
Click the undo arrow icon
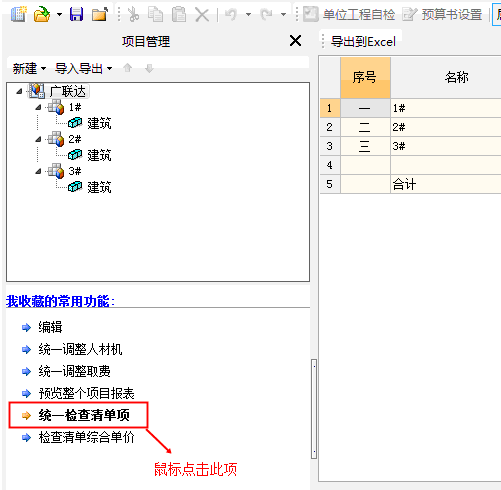click(231, 15)
